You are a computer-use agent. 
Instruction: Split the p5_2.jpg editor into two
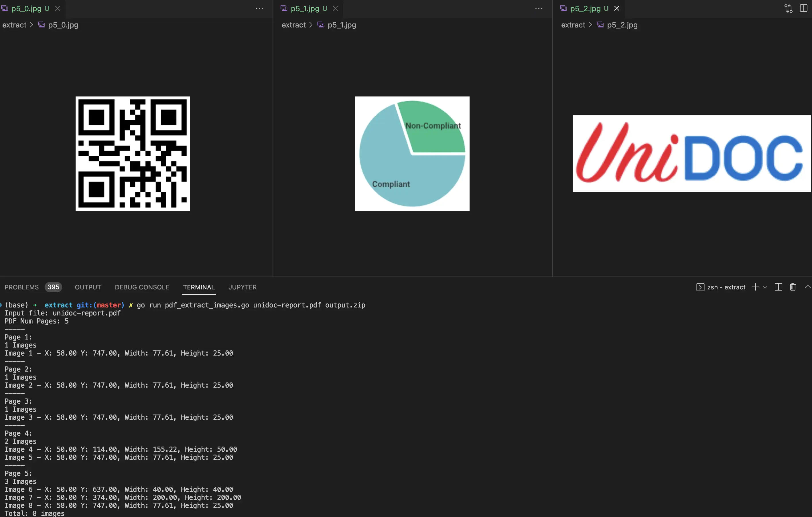pos(804,8)
